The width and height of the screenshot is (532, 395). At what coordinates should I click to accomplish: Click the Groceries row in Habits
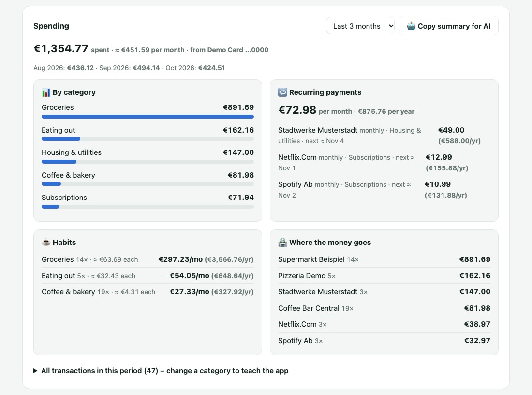(x=148, y=259)
